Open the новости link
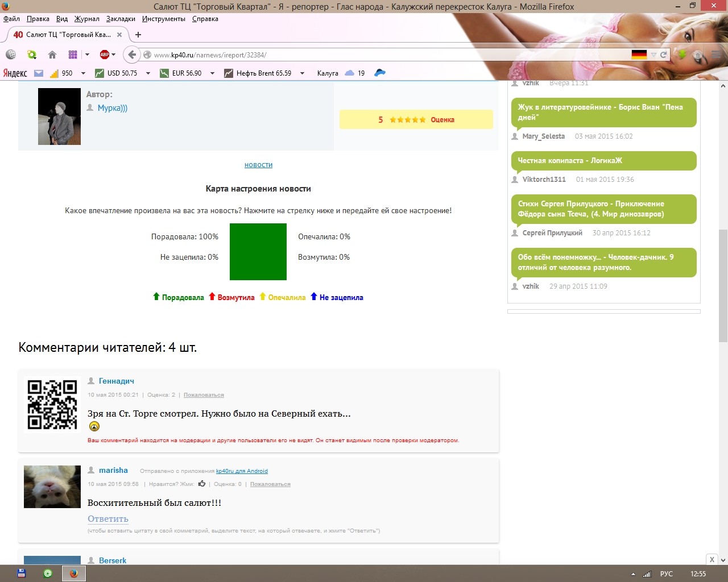The width and height of the screenshot is (728, 582). click(258, 165)
